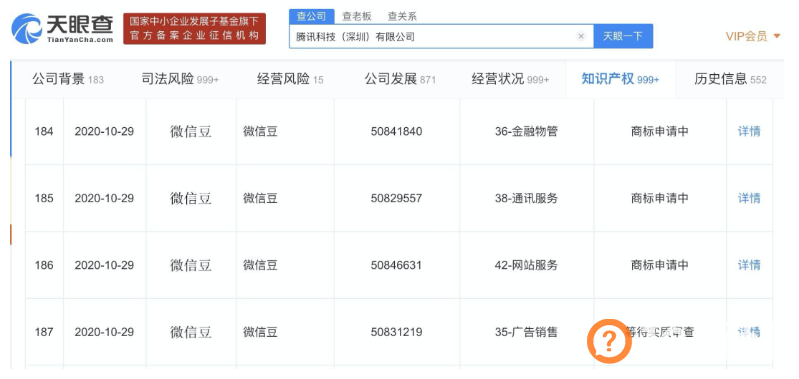Open the 知识产权 tab

coord(620,79)
